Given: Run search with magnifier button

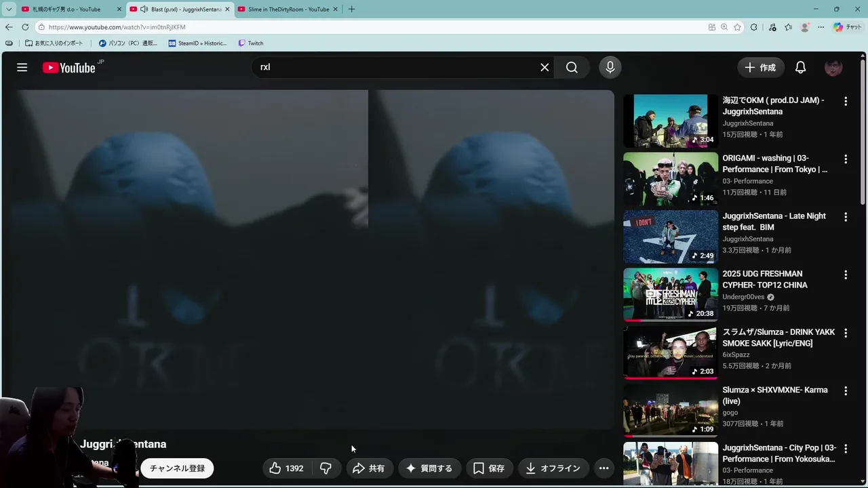Looking at the screenshot, I should (572, 67).
